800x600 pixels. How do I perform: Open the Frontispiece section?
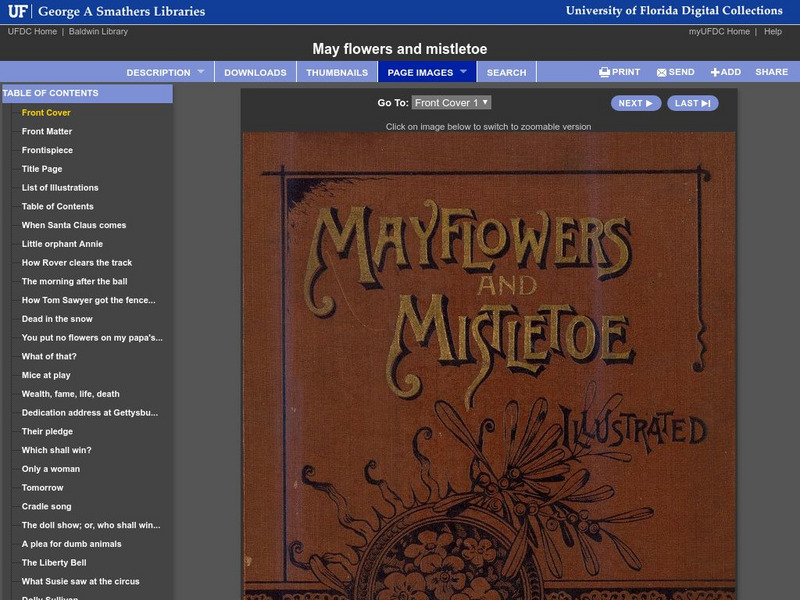pyautogui.click(x=46, y=149)
